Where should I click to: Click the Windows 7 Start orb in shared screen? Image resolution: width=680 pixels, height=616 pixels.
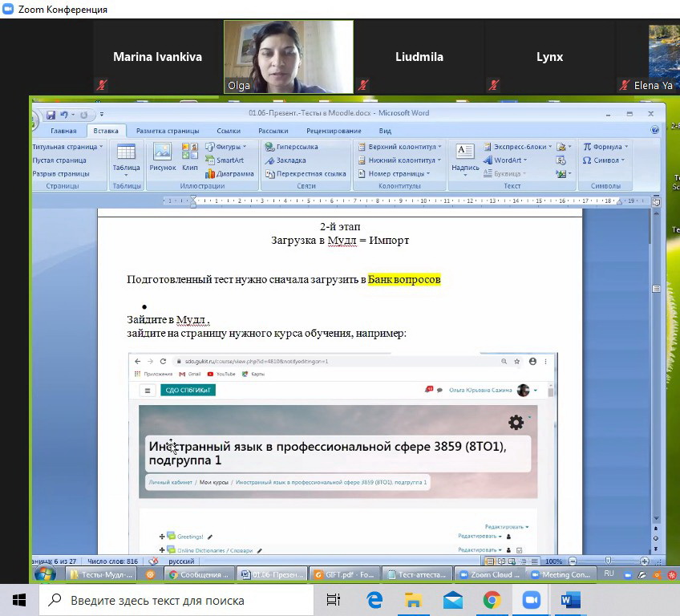pyautogui.click(x=46, y=574)
